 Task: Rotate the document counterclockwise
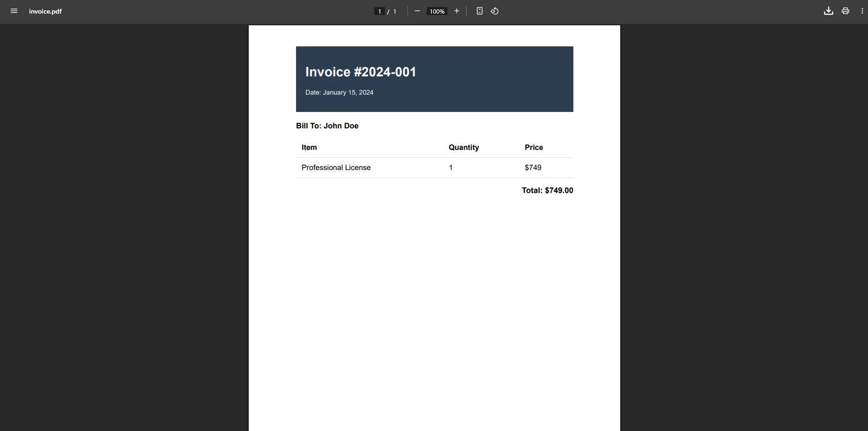(495, 11)
